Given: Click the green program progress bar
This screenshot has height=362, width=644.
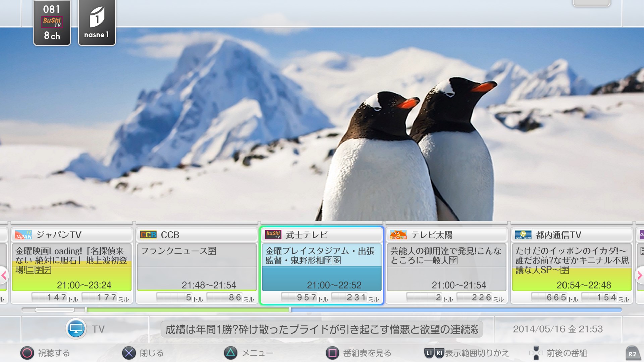Looking at the screenshot, I should [x=188, y=310].
